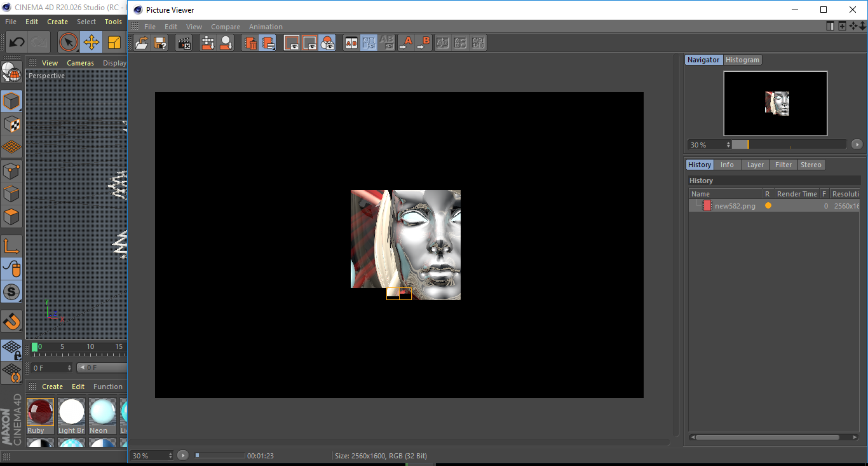Select the Ruby material swatch

[x=40, y=416]
